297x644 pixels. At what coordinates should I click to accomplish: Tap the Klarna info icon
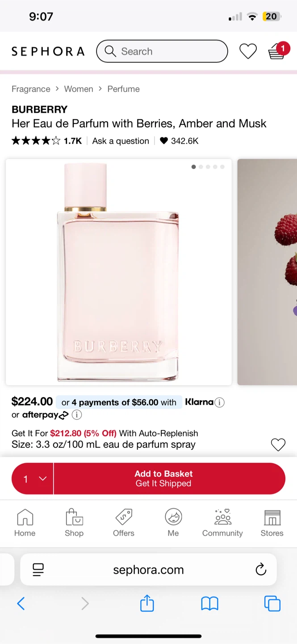click(219, 402)
